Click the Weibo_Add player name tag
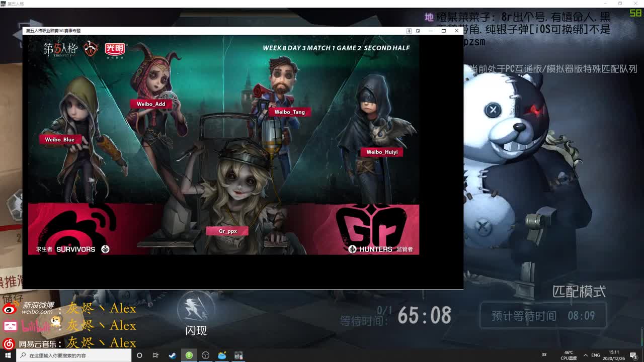The width and height of the screenshot is (644, 362). coord(151,104)
